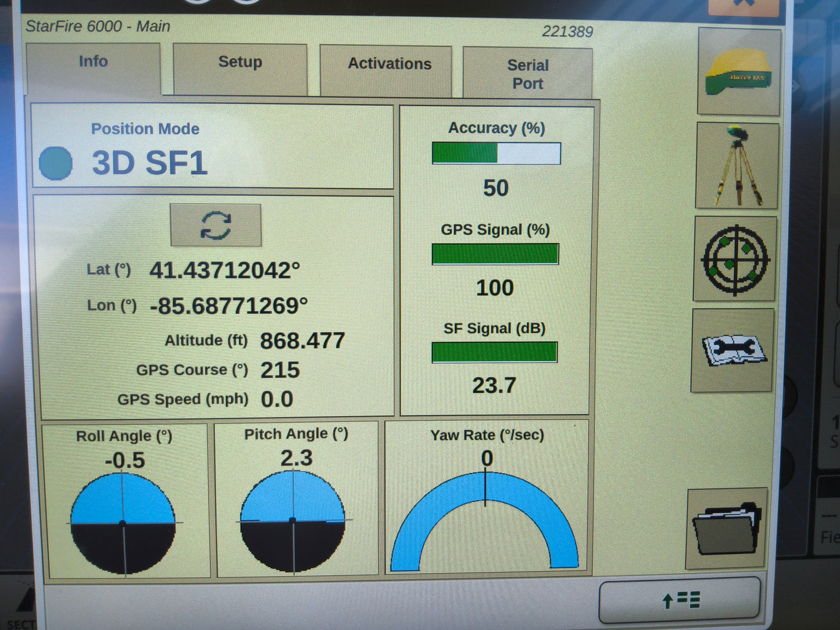Click the roll angle value -0.5
Image resolution: width=840 pixels, height=630 pixels.
[125, 460]
